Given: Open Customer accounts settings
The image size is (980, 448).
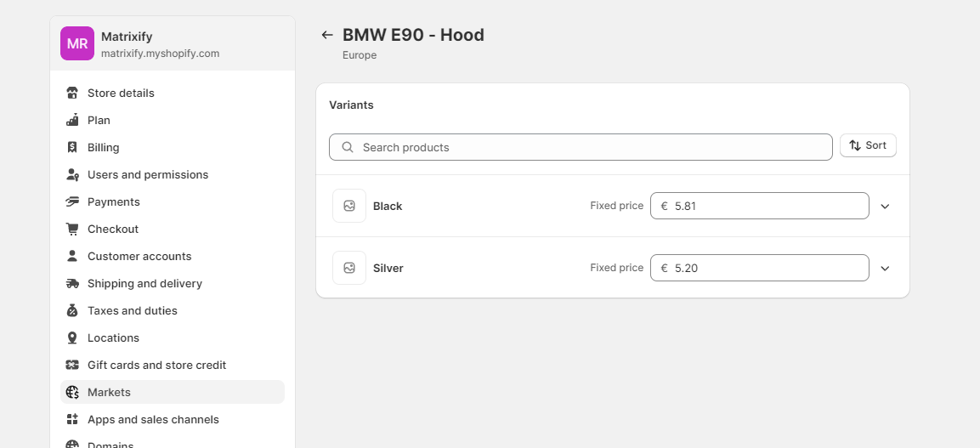Looking at the screenshot, I should click(x=139, y=256).
